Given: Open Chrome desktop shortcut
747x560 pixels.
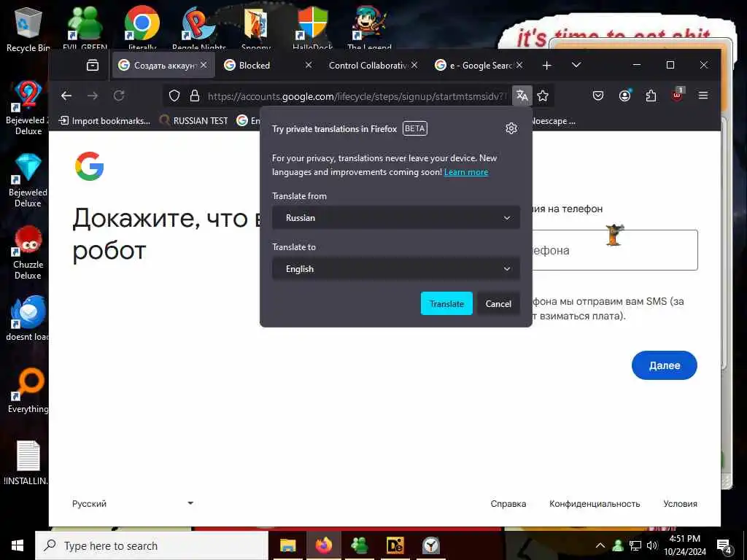Looking at the screenshot, I should pyautogui.click(x=142, y=28).
